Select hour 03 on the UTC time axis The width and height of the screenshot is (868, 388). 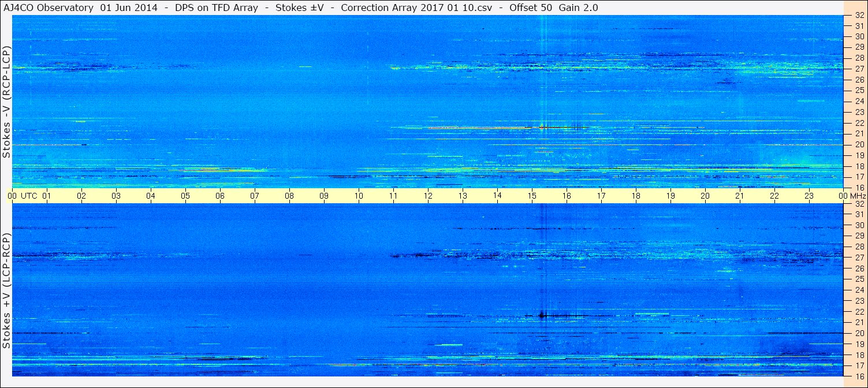tap(116, 196)
